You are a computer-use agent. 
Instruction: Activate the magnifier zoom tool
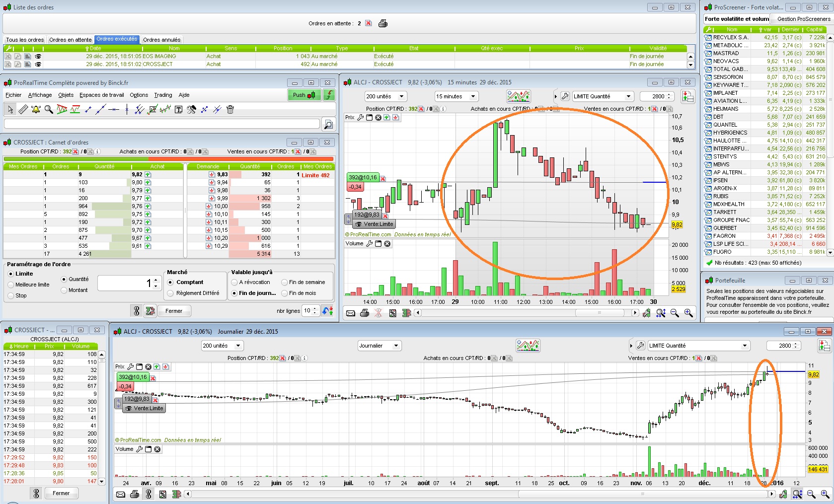click(49, 109)
